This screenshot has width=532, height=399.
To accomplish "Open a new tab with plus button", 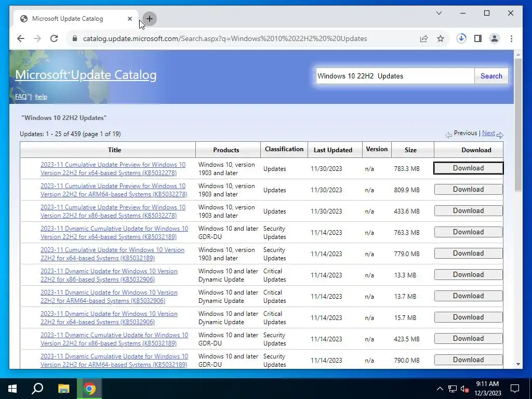I will tap(150, 19).
